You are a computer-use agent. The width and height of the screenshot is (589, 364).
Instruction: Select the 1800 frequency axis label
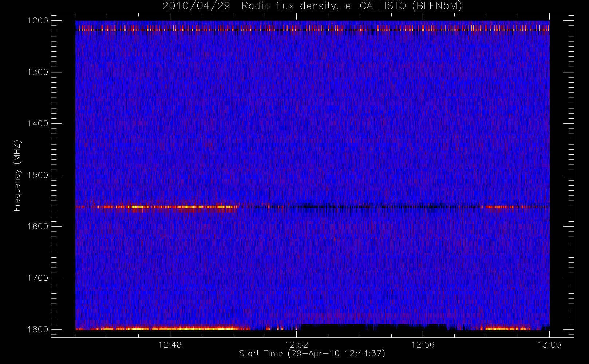coord(38,329)
